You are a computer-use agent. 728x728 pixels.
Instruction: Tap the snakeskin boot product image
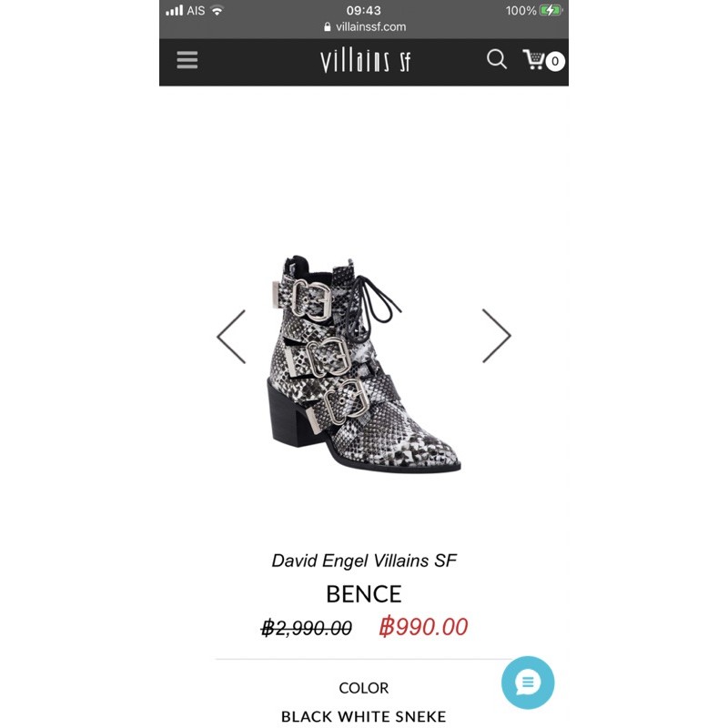pyautogui.click(x=365, y=363)
